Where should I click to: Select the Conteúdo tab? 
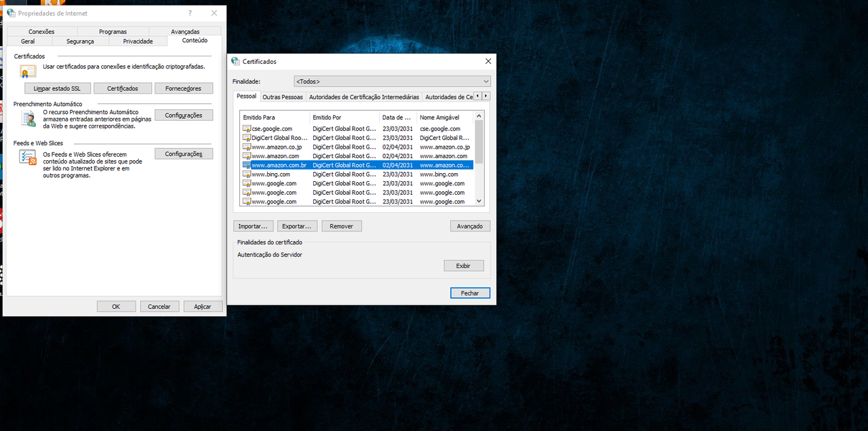point(195,41)
